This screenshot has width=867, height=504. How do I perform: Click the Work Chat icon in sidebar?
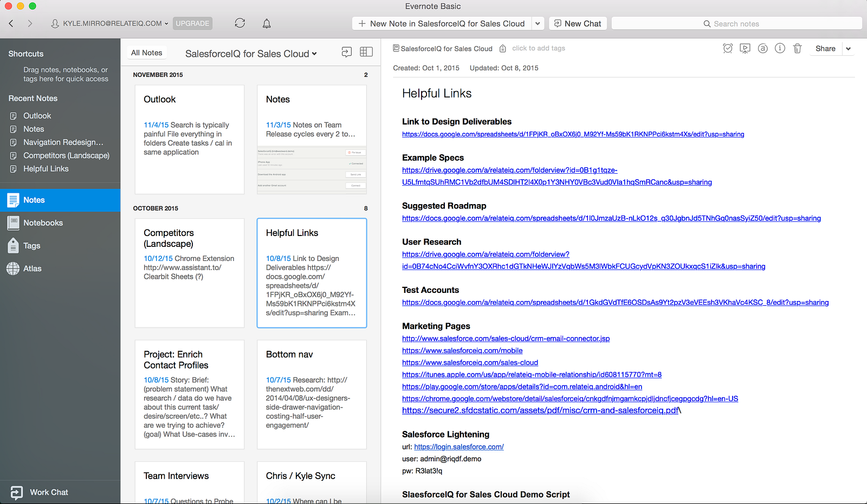17,492
